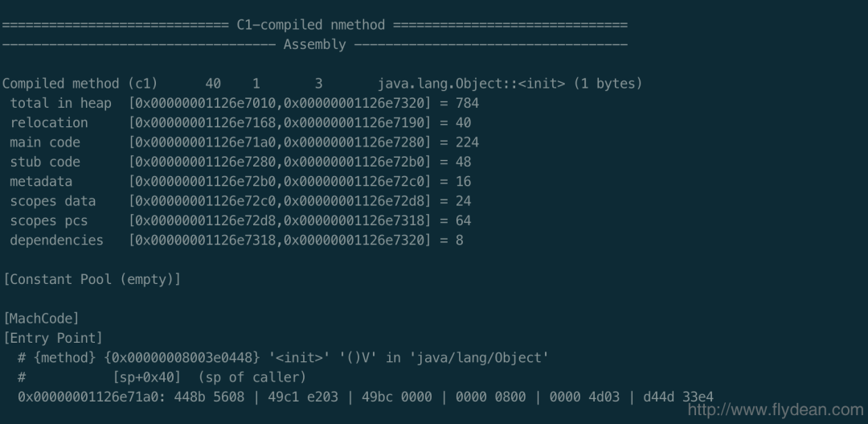Click the '[Entry Point]' marker
868x424 pixels.
point(53,338)
